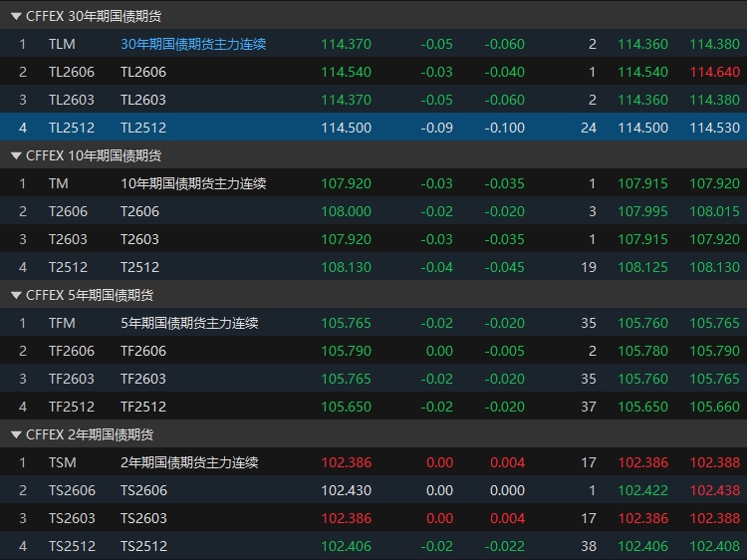
Task: Select the TLM code cell
Action: pos(62,44)
